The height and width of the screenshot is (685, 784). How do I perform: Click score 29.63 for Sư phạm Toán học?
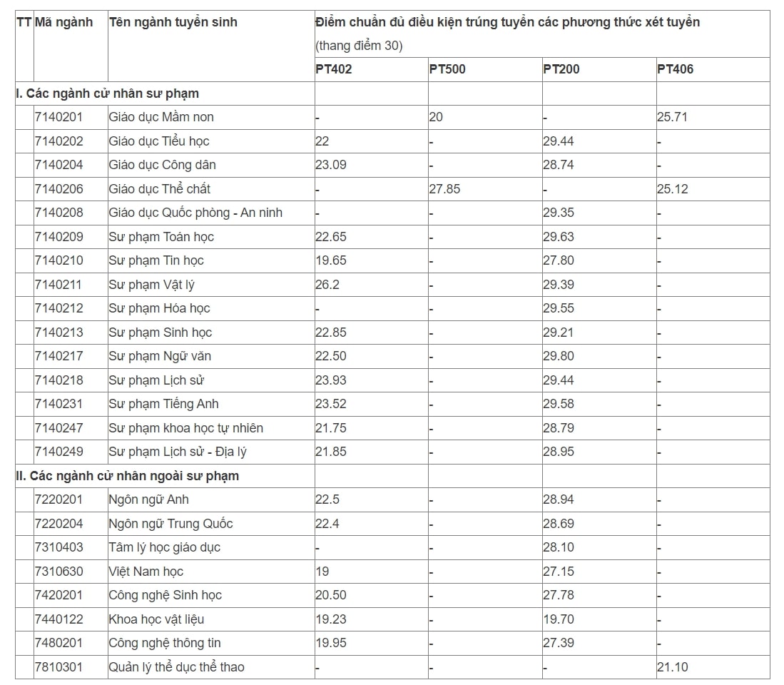559,236
